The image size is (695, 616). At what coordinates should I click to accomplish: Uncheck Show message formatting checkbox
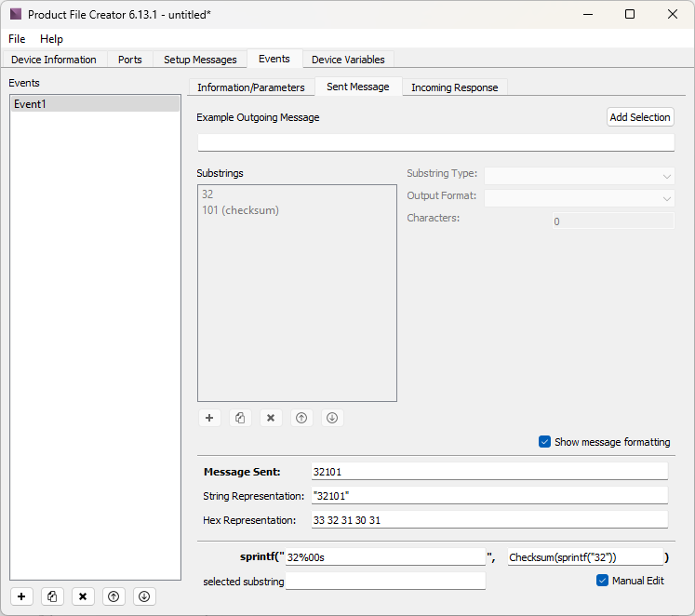coord(545,442)
